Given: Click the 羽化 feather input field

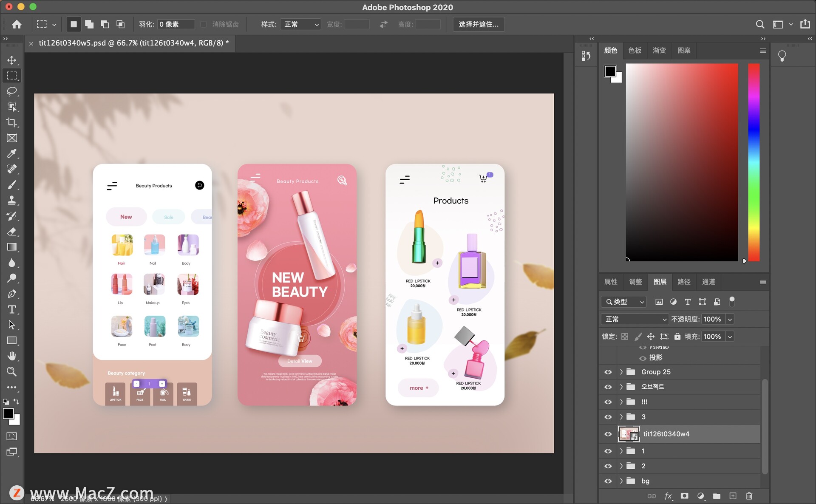Looking at the screenshot, I should pyautogui.click(x=176, y=24).
